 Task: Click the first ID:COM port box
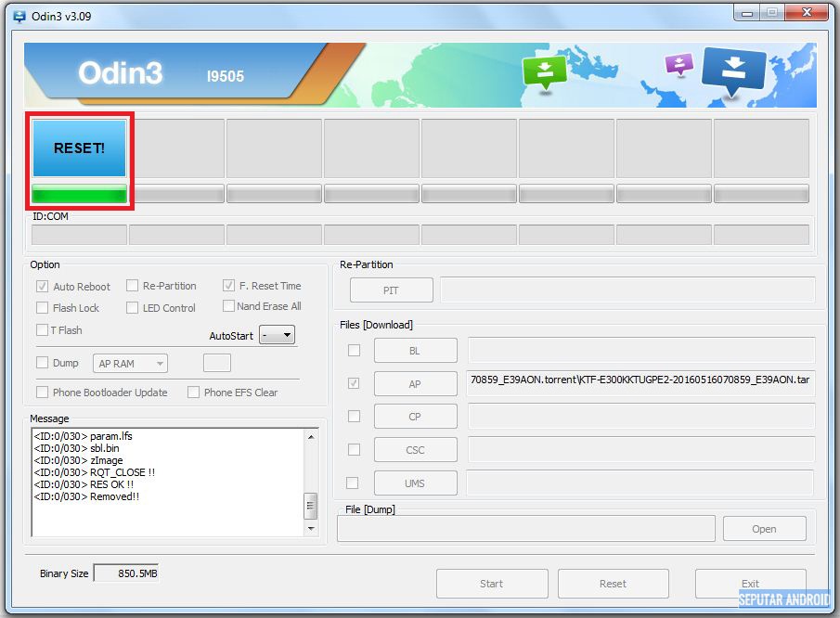(79, 235)
